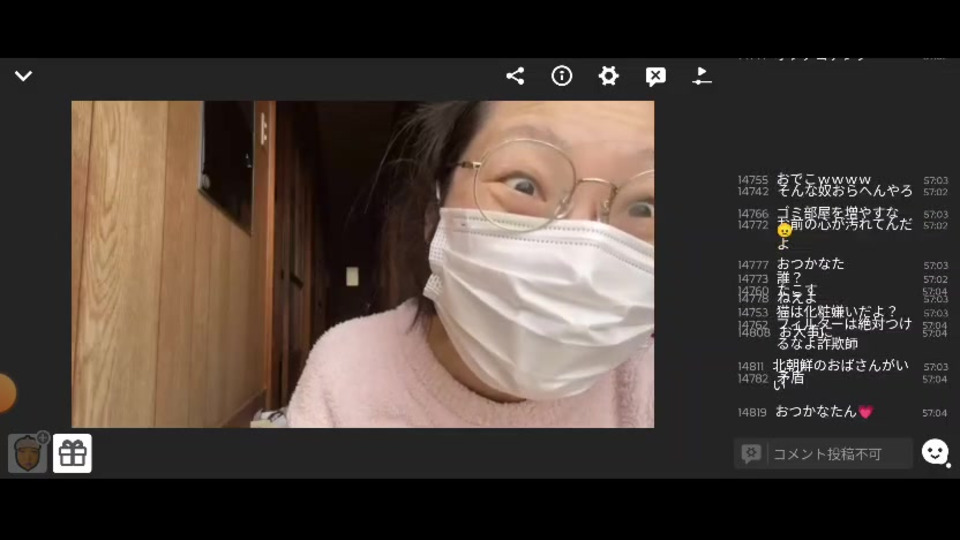Open the emoji smiley picker

point(935,452)
